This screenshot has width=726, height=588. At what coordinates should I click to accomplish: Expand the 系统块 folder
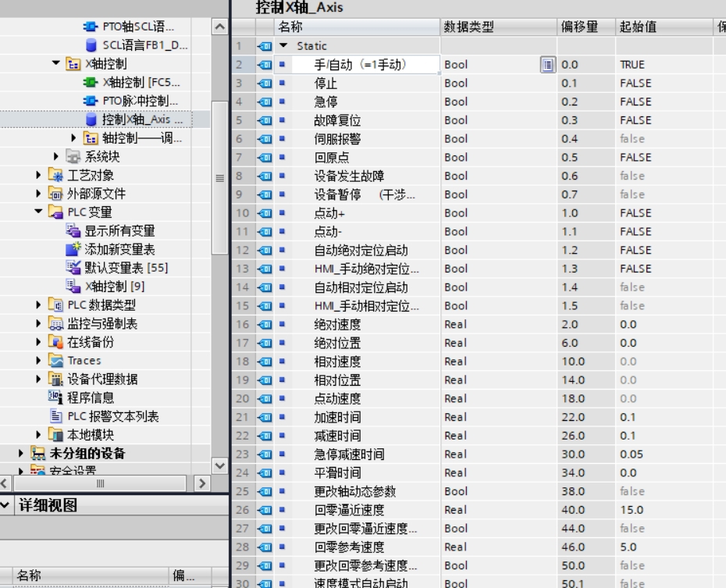[56, 156]
